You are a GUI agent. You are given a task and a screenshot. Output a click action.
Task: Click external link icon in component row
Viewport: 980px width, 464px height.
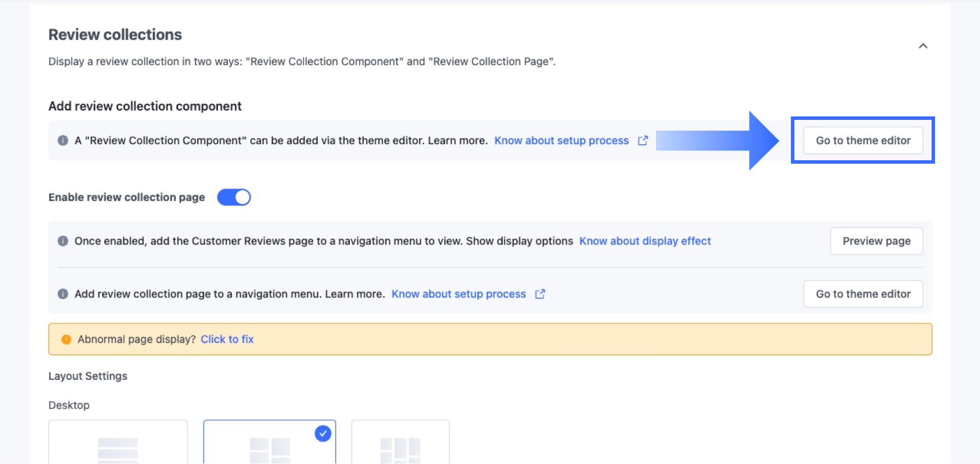pos(643,141)
